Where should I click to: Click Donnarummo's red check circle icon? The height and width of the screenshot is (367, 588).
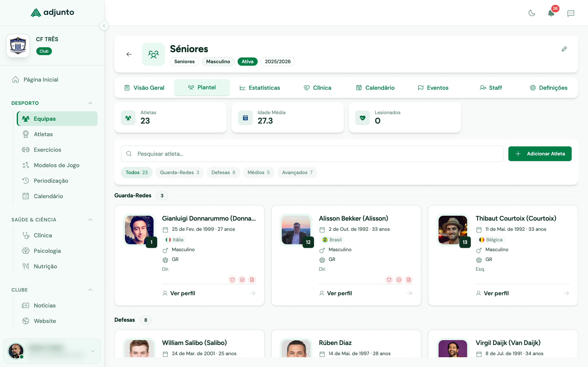[242, 280]
